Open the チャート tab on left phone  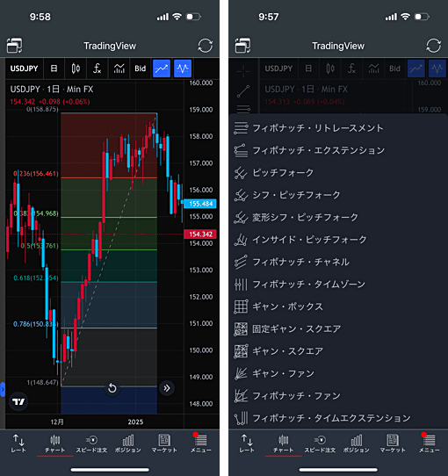pos(55,444)
